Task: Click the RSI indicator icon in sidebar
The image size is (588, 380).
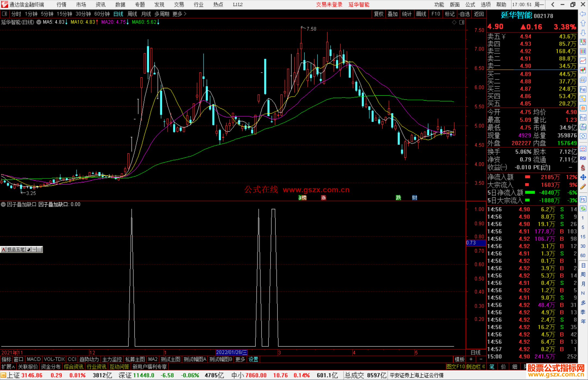Action: point(583,158)
